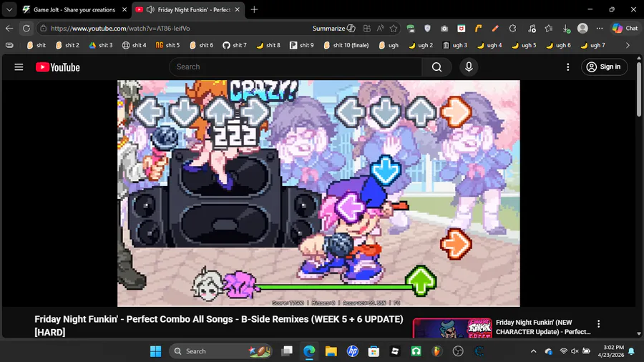Screen dimensions: 644x362
Task: Open the media control music note icon
Action: [532, 29]
